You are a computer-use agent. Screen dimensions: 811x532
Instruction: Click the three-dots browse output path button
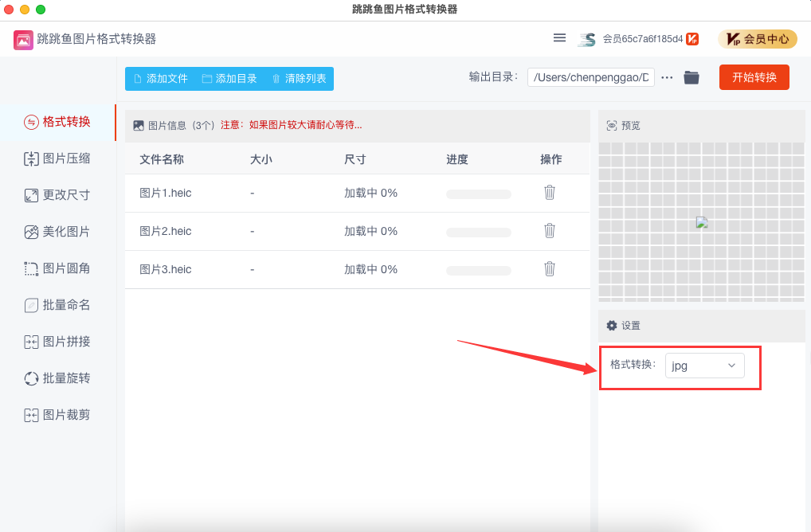[x=667, y=77]
